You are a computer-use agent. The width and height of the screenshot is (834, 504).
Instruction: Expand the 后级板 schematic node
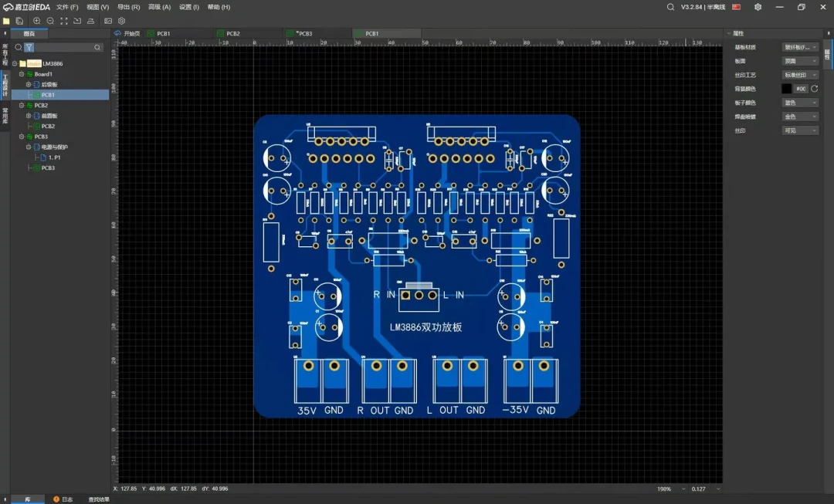click(29, 85)
